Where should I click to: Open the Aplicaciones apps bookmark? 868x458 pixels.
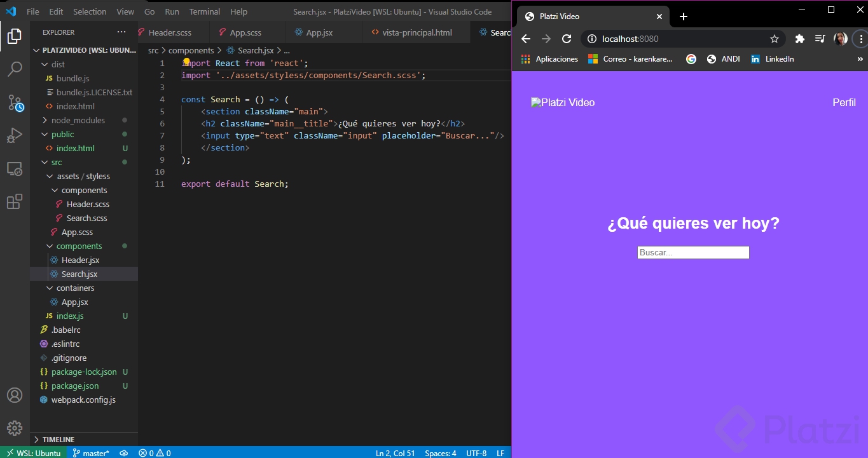pyautogui.click(x=549, y=59)
